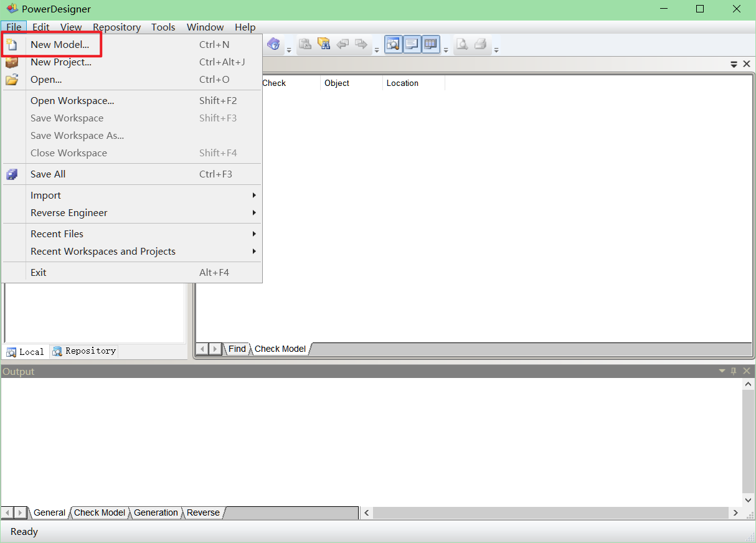Viewport: 756px width, 543px height.
Task: Open toolbar options arrow after printer icon
Action: pyautogui.click(x=496, y=49)
